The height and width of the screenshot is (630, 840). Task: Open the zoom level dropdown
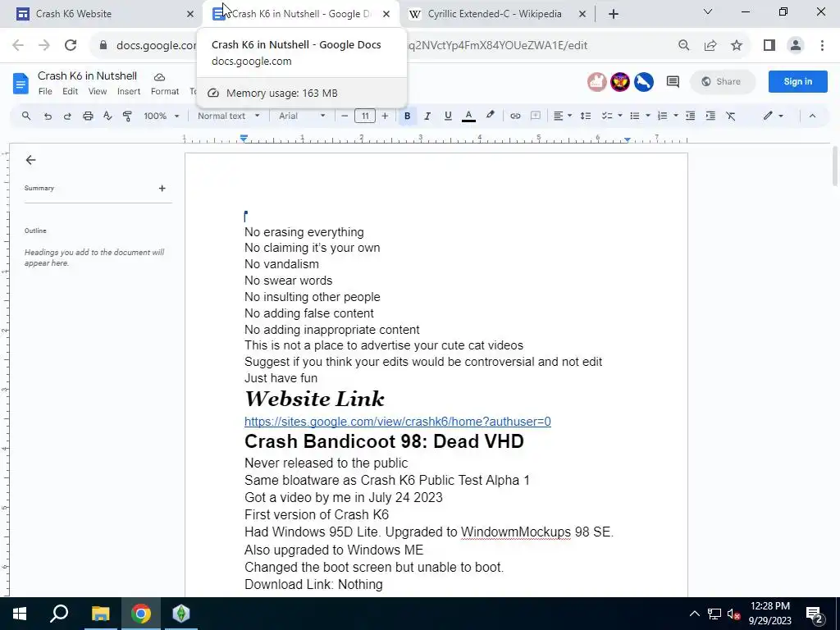tap(162, 116)
